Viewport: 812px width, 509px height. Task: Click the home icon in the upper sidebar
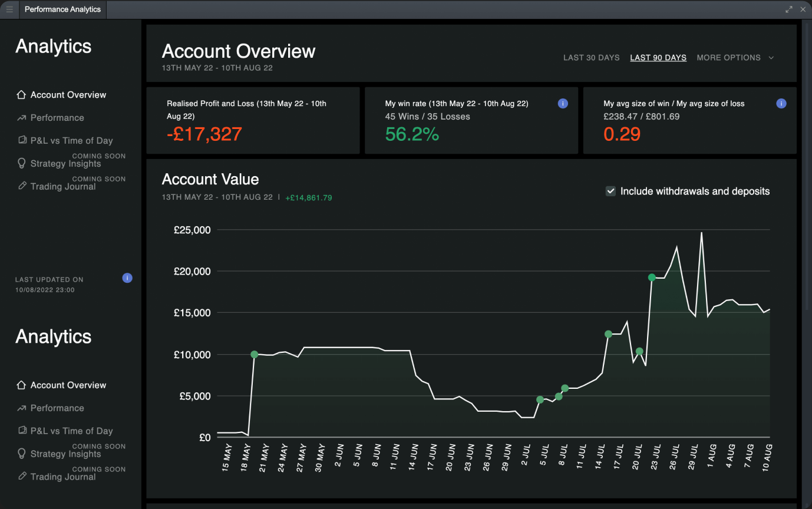point(22,95)
